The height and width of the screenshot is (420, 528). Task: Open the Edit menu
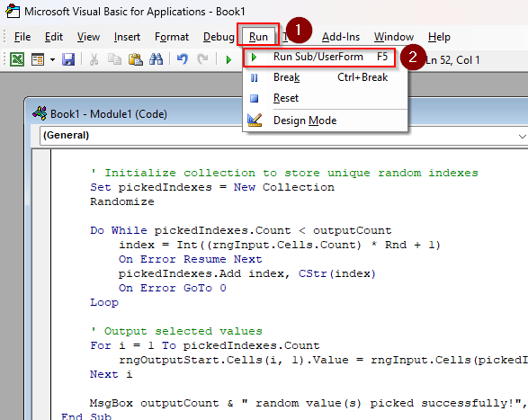click(54, 37)
